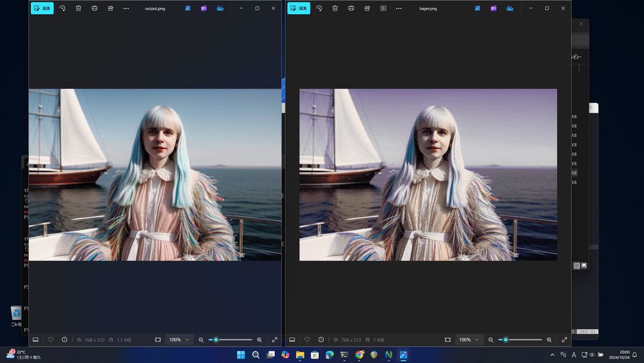The height and width of the screenshot is (363, 644).
Task: Open Copilot from the taskbar
Action: point(285,355)
